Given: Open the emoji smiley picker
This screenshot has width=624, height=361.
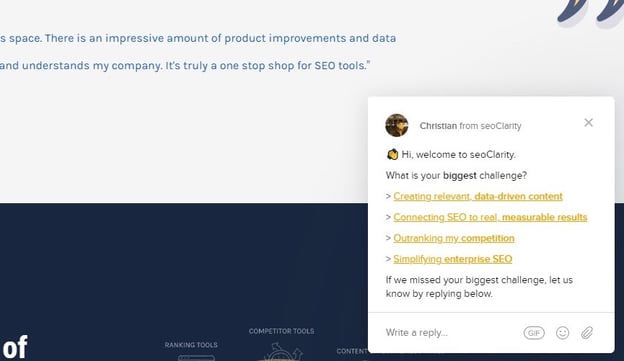Looking at the screenshot, I should (x=562, y=333).
